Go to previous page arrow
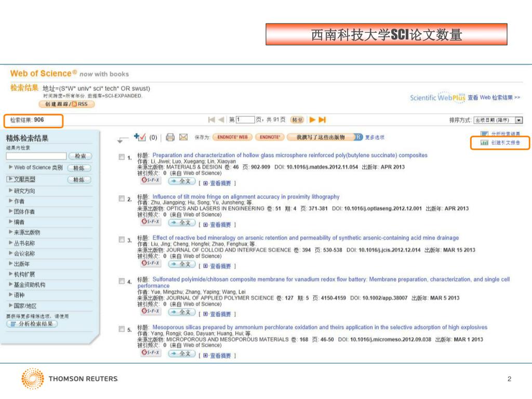This screenshot has height=399, width=532. pos(221,120)
